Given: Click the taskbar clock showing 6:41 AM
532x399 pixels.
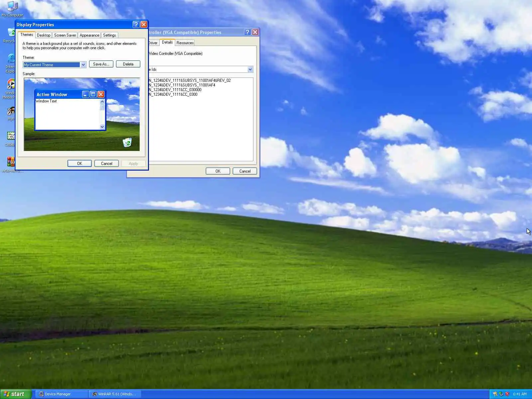Looking at the screenshot, I should 520,394.
